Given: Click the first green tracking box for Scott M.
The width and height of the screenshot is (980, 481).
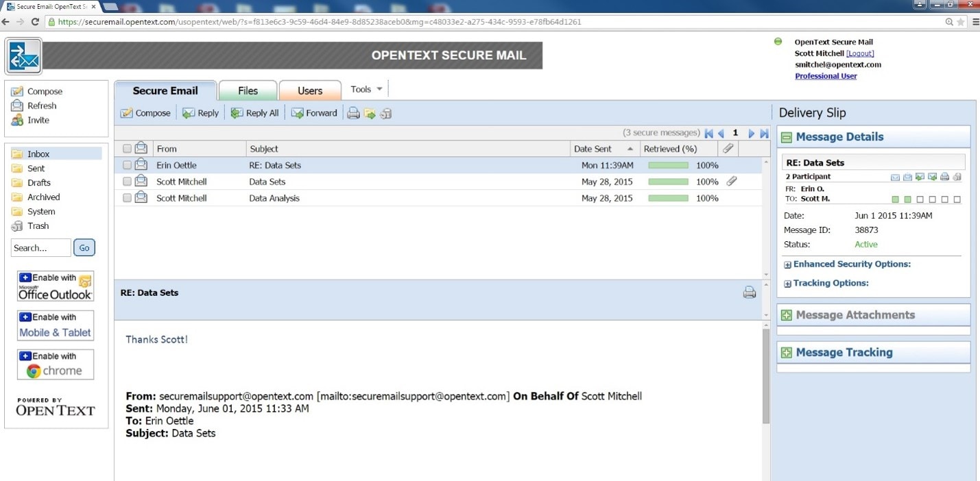Looking at the screenshot, I should click(x=895, y=199).
